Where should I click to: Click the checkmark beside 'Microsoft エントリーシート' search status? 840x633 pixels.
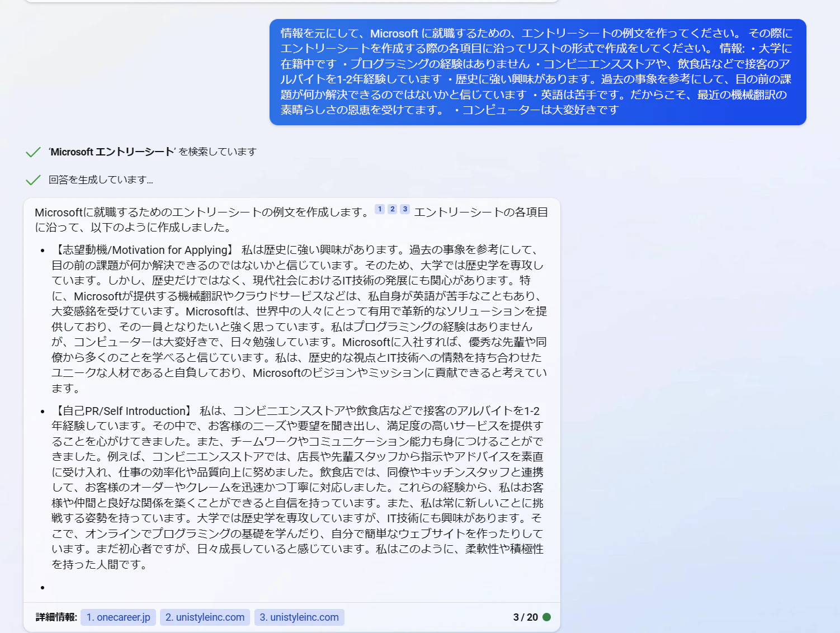tap(33, 152)
